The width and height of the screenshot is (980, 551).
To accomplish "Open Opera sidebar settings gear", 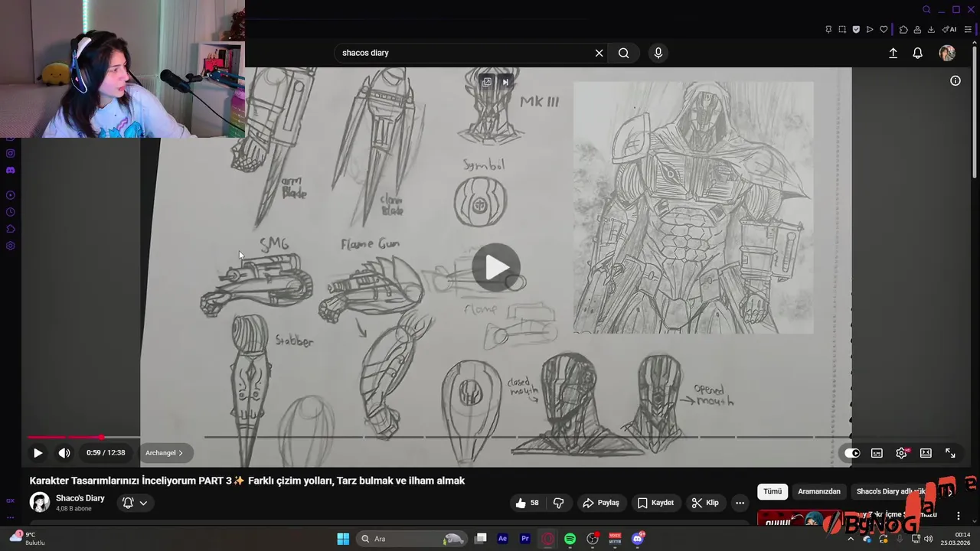I will (x=10, y=246).
